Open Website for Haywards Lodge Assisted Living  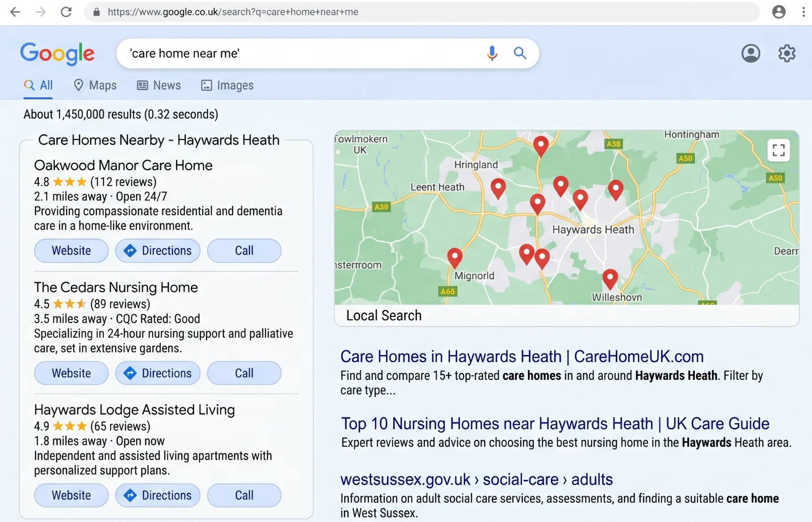tap(72, 495)
